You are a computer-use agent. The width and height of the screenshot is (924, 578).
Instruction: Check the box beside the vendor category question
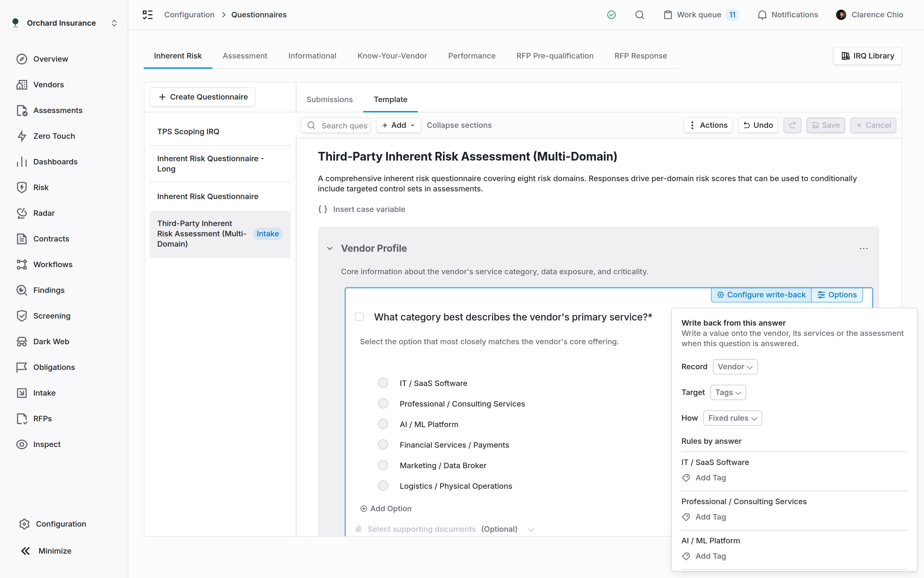pos(359,317)
